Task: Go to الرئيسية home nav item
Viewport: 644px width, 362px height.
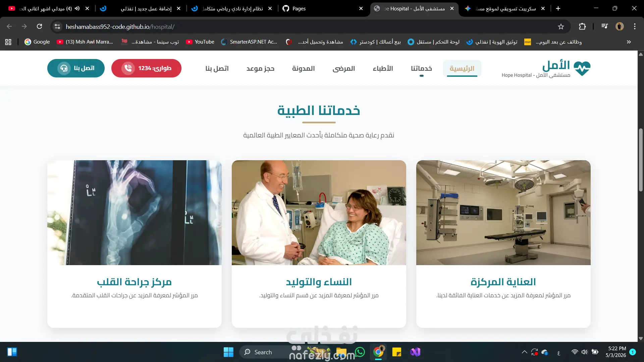Action: (x=462, y=68)
